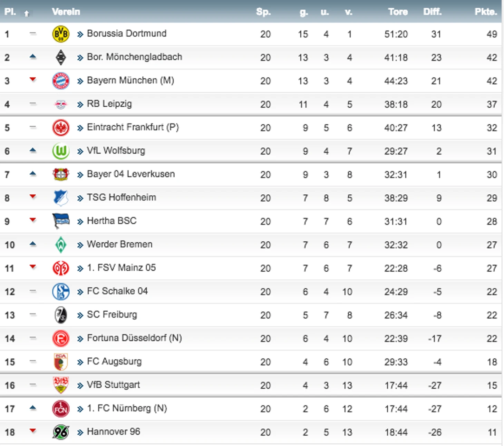Select the VfL Wolfsburg green W logo
Screen dimensions: 504x446
61,151
